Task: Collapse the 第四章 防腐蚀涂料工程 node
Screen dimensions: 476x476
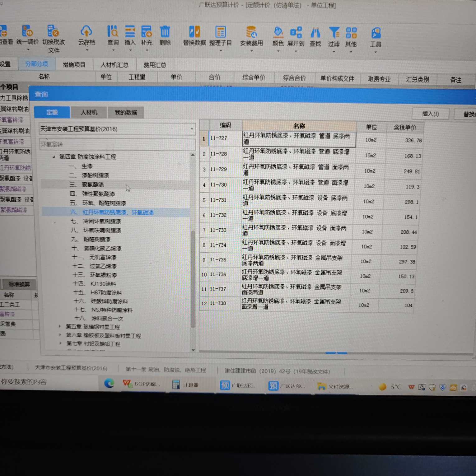Action: (x=54, y=157)
